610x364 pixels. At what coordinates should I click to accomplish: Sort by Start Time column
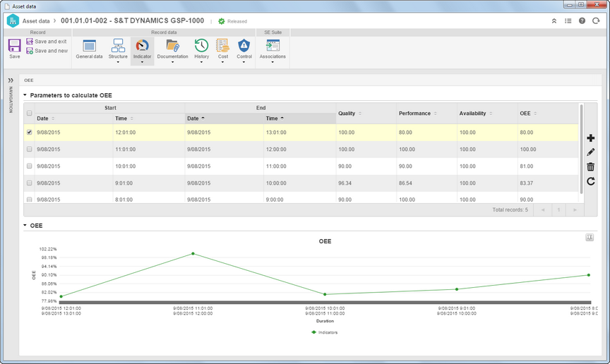(124, 119)
